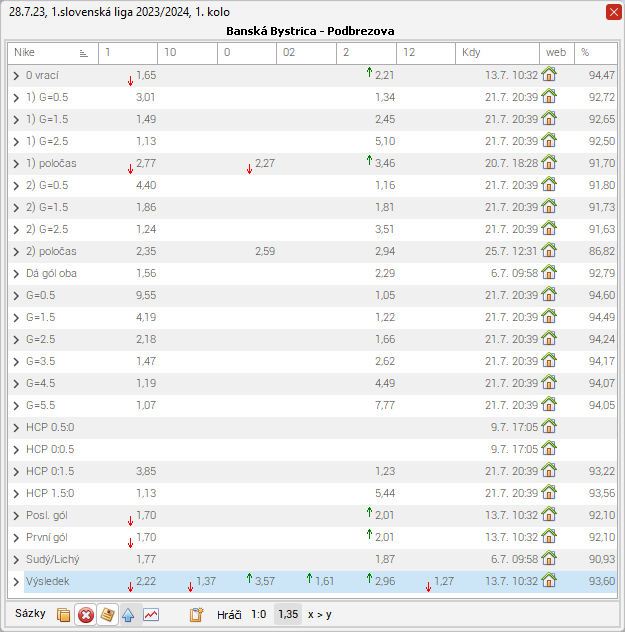Select odds 5,44 in HCP 1.5:0 row
625x632 pixels.
[x=385, y=493]
